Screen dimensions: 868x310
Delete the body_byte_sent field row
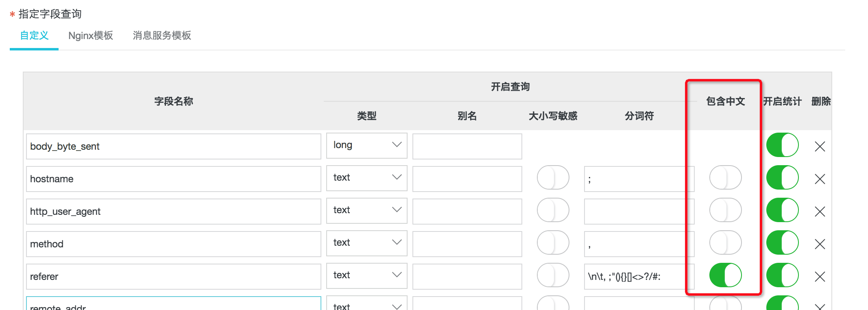[820, 146]
